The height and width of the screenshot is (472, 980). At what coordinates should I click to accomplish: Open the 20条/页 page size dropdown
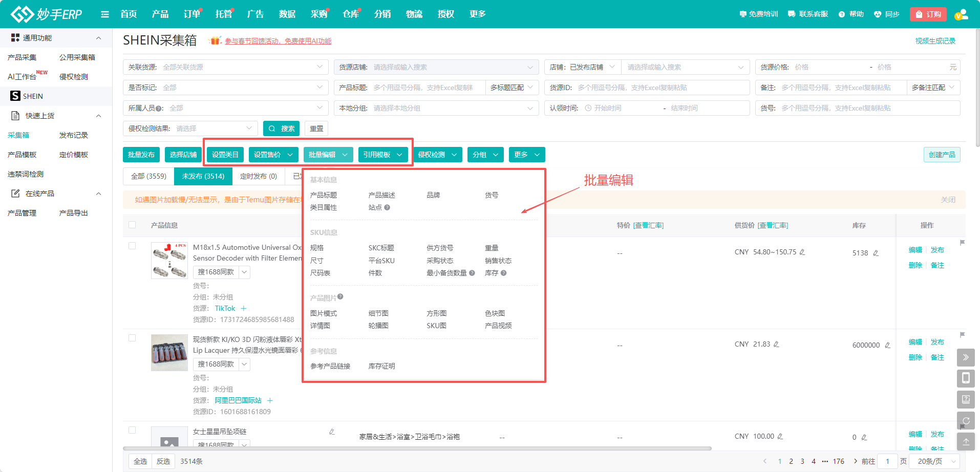[x=936, y=461]
